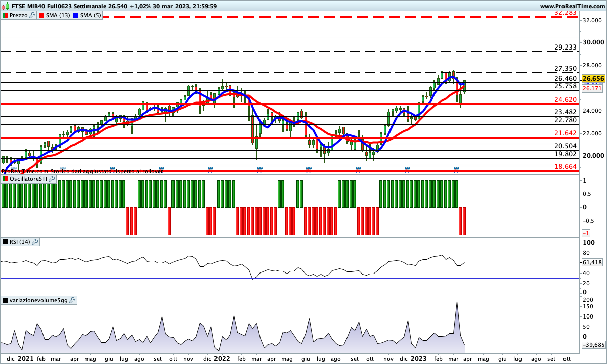607x364 pixels.
Task: Click the rollover calendar marker near September 2022
Action: pyautogui.click(x=358, y=169)
